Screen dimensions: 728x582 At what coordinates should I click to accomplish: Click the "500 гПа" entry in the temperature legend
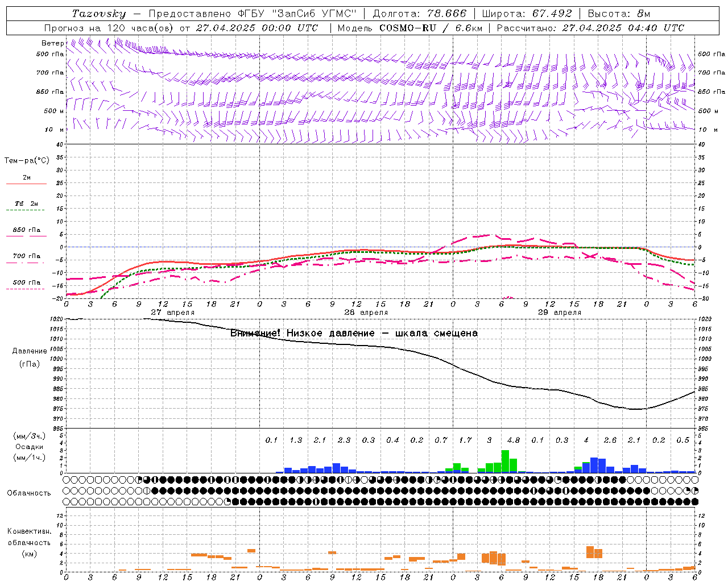[27, 282]
